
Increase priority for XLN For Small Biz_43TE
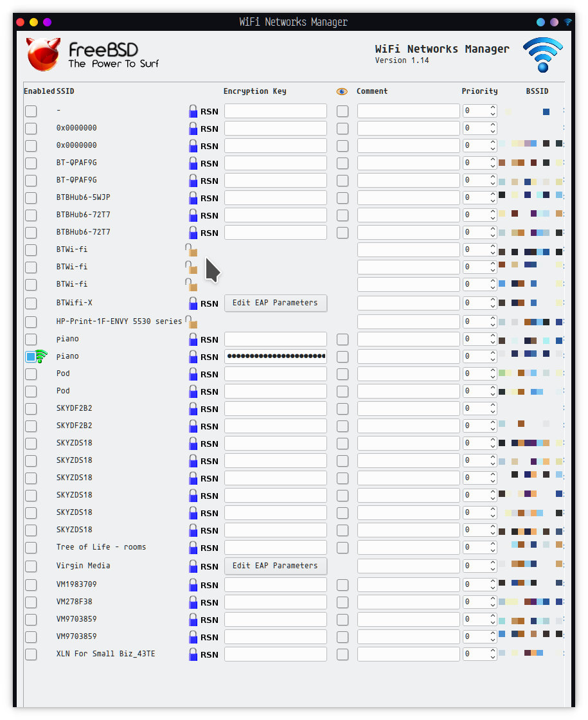click(493, 651)
